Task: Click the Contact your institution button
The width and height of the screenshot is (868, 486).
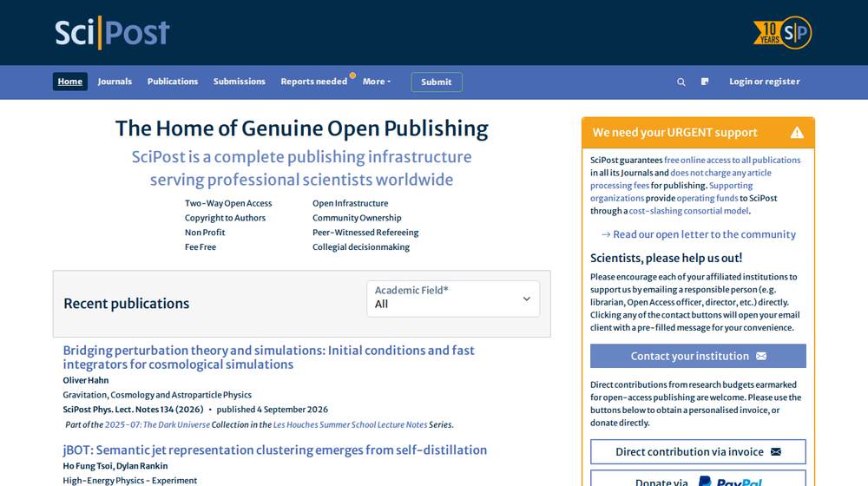Action: click(698, 356)
